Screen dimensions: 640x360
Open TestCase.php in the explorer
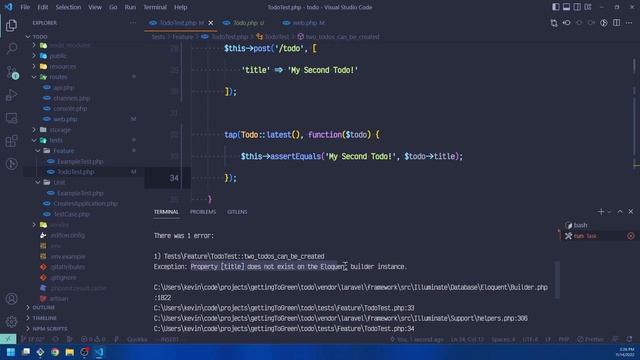(71, 214)
